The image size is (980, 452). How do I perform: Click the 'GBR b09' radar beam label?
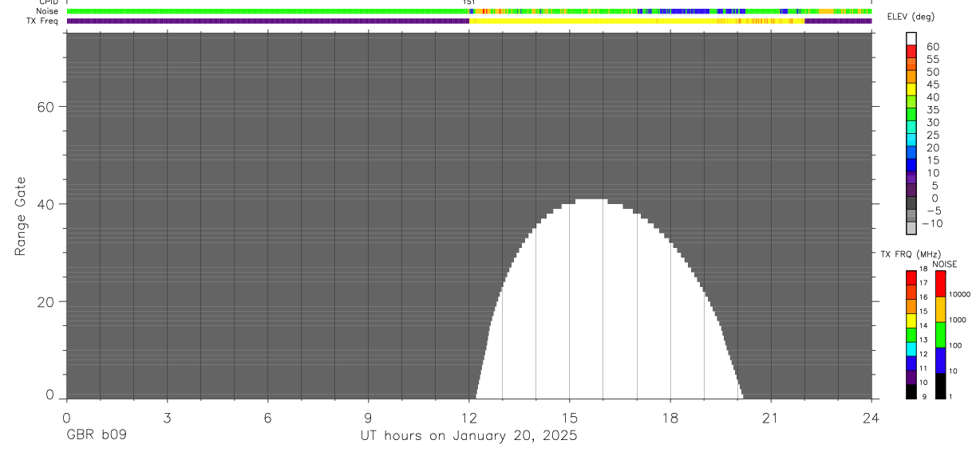[96, 436]
